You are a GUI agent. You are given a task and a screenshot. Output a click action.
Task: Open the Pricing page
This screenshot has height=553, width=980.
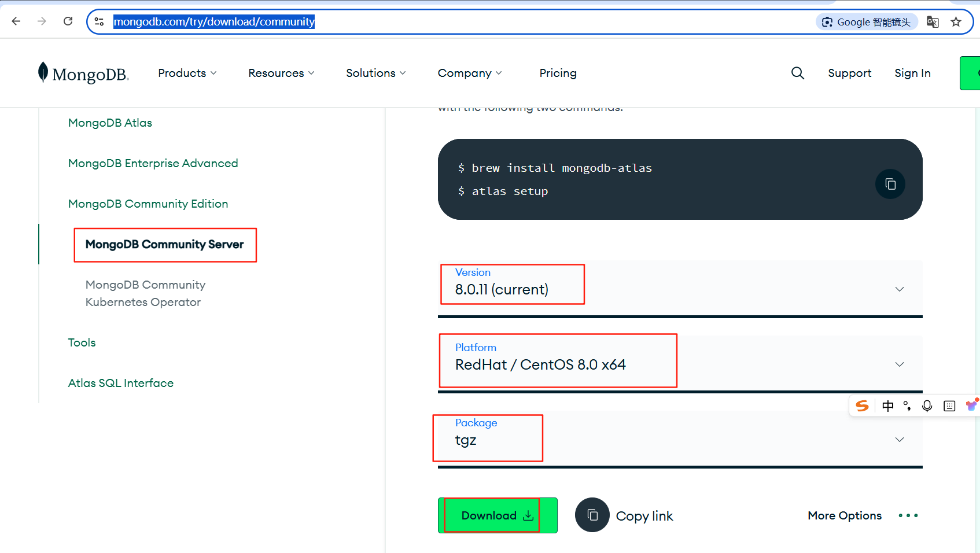click(x=558, y=73)
